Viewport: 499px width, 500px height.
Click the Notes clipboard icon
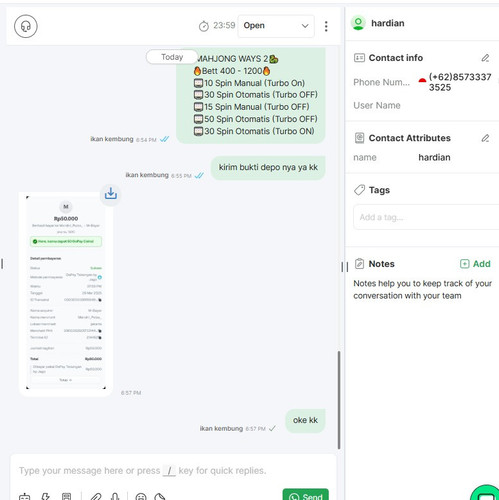click(x=359, y=264)
